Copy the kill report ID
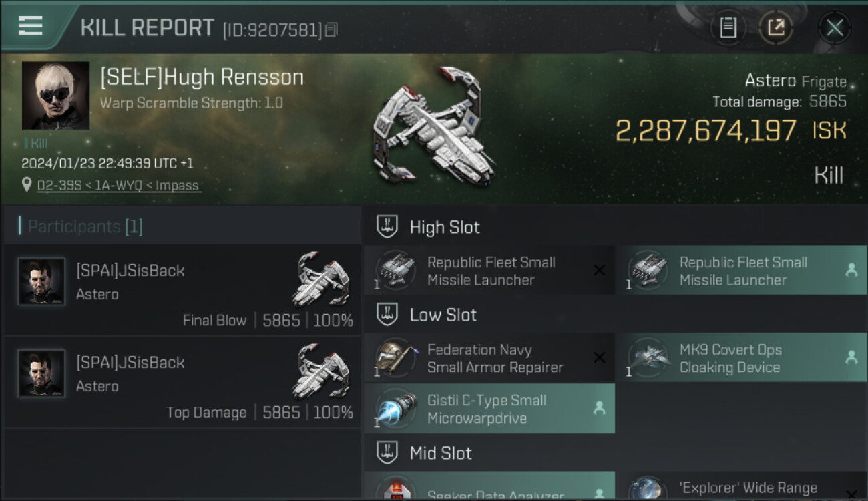 [332, 29]
